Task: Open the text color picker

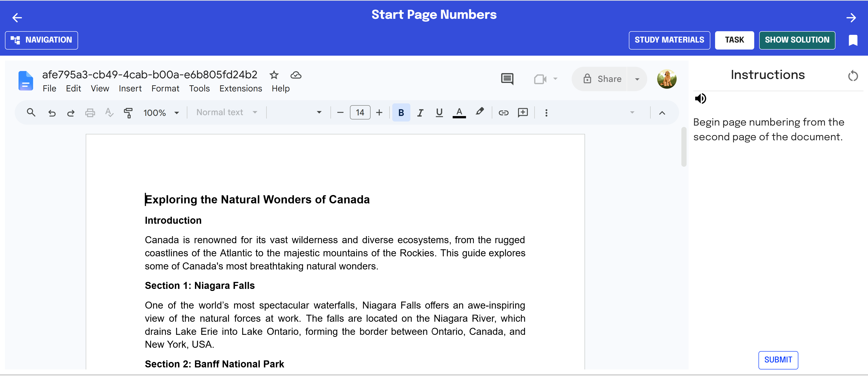Action: (459, 112)
